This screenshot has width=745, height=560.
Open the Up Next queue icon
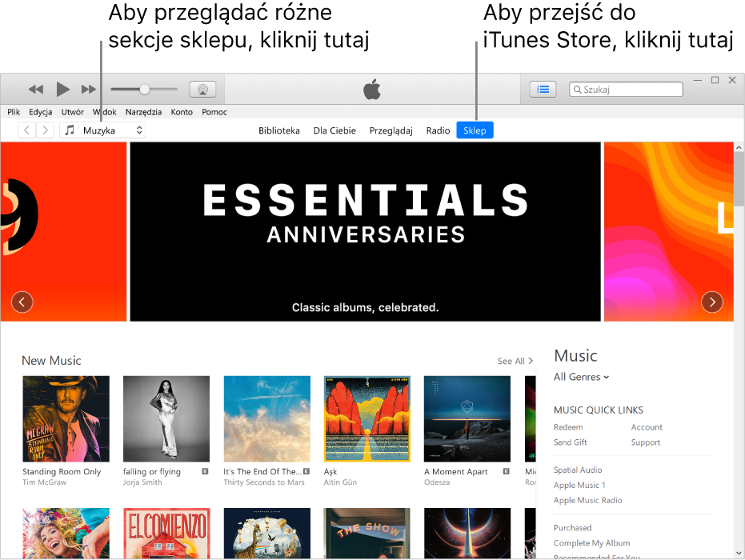click(x=543, y=89)
